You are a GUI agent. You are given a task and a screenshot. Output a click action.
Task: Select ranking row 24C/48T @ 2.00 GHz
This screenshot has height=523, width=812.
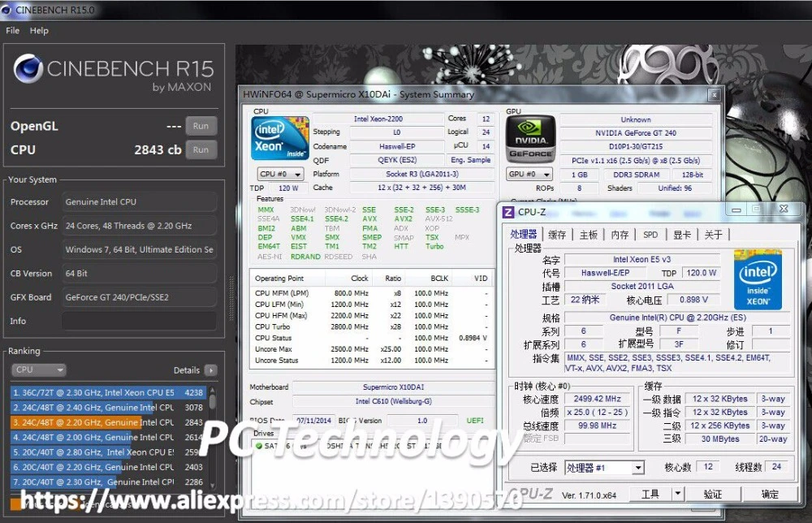(108, 438)
